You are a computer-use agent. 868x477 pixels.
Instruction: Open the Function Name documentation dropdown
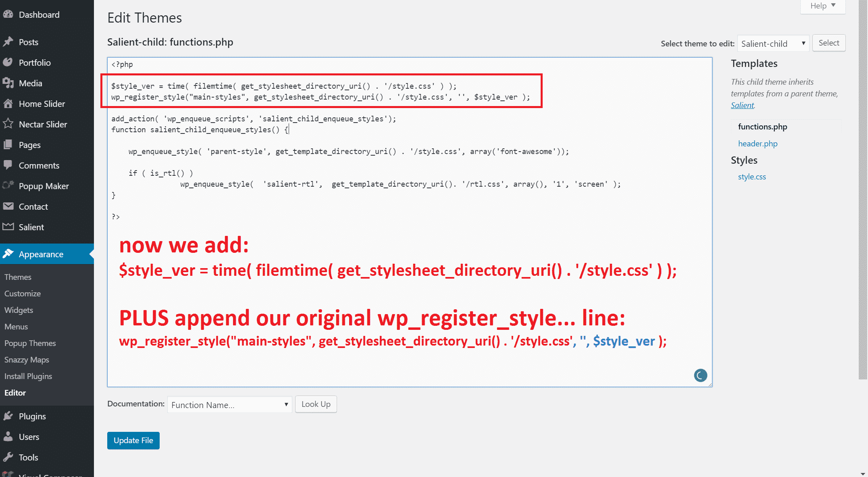229,404
